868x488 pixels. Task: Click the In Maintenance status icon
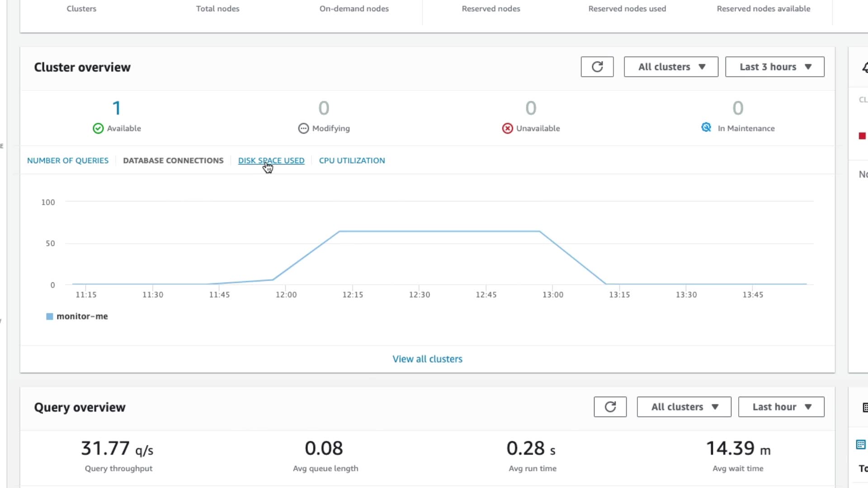click(706, 127)
